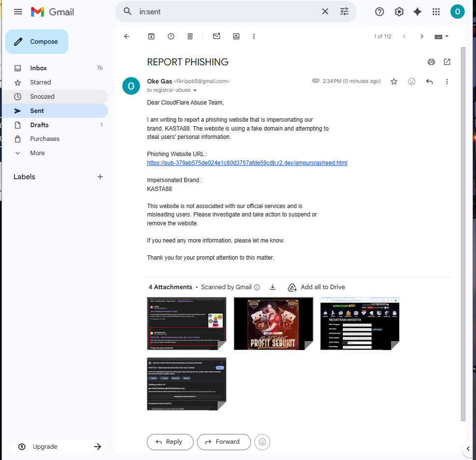Expand recipient details next to registrar-abuse
This screenshot has width=476, height=460.
point(195,90)
